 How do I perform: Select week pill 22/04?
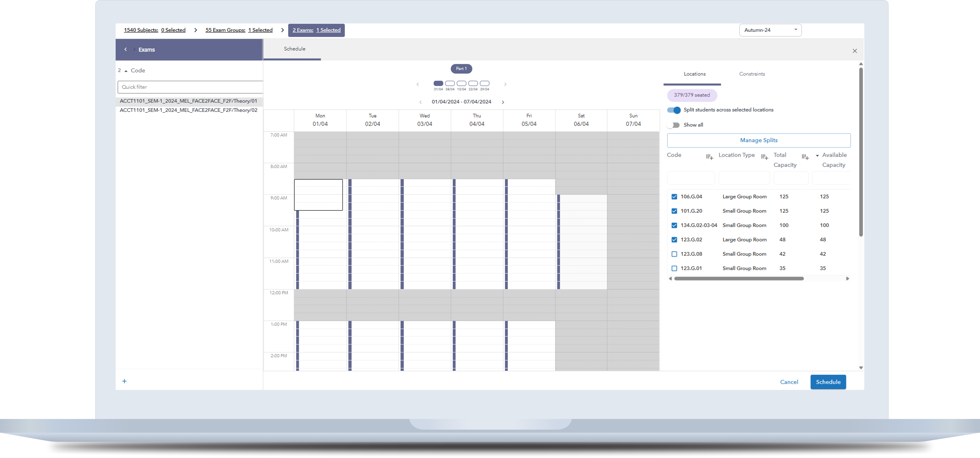click(473, 83)
